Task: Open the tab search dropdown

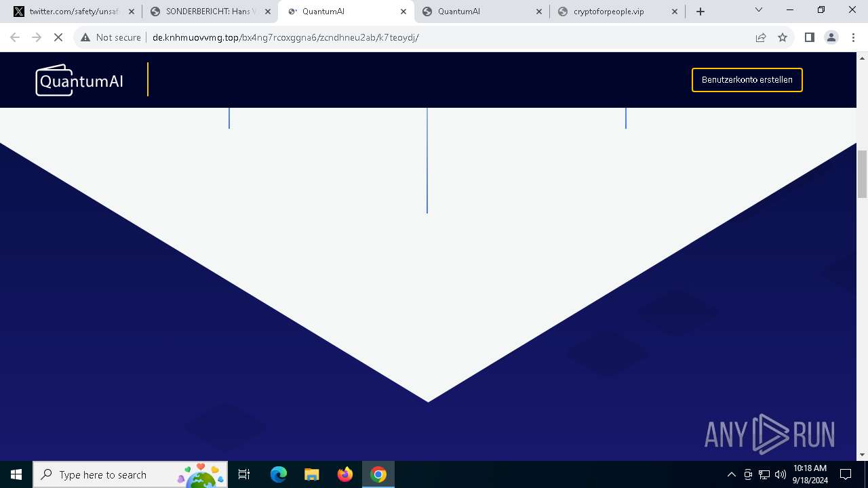Action: click(x=759, y=9)
